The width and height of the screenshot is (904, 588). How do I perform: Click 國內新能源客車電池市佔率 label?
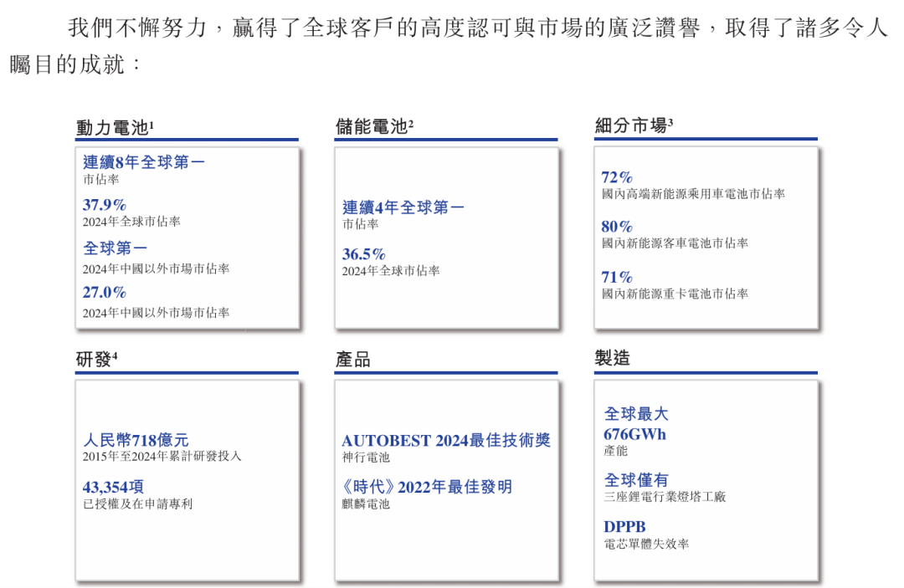[x=675, y=243]
